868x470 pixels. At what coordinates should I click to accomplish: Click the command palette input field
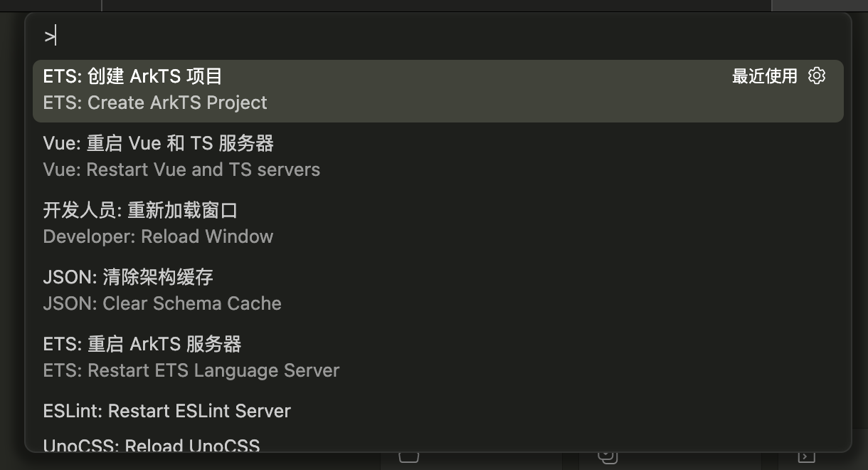(285, 35)
